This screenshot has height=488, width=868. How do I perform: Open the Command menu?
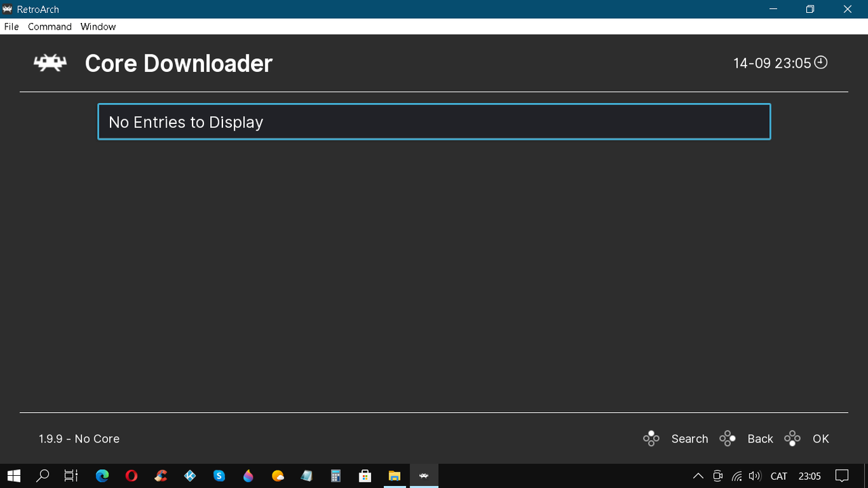50,26
